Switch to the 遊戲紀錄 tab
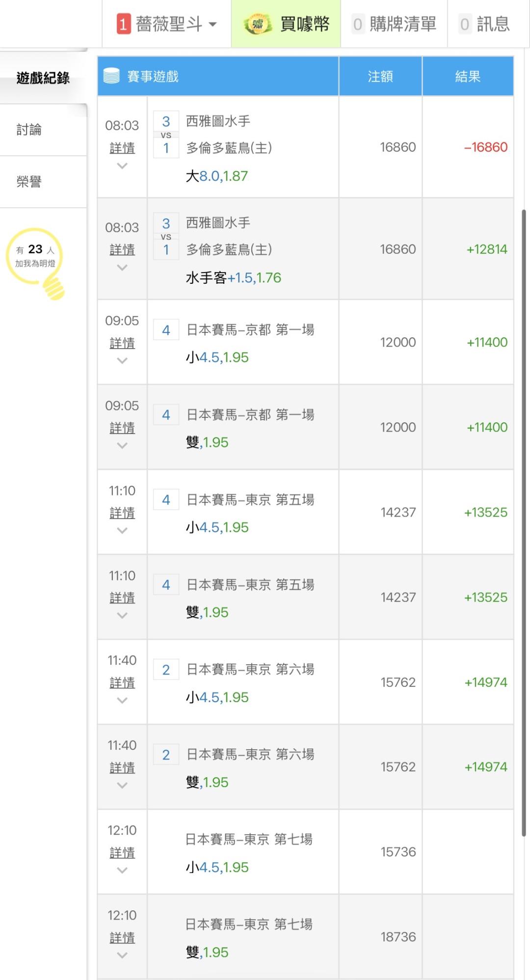Viewport: 530px width, 980px height. [43, 78]
